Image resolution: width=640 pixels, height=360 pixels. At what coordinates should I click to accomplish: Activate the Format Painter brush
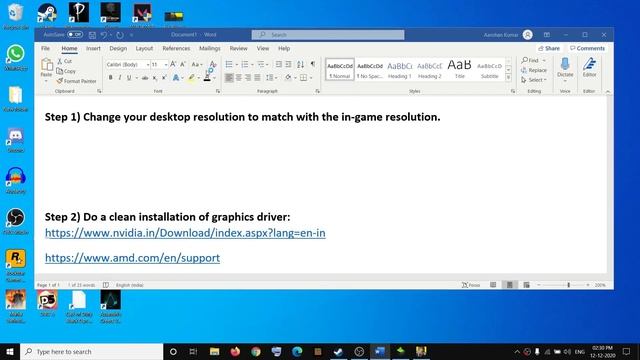point(76,81)
